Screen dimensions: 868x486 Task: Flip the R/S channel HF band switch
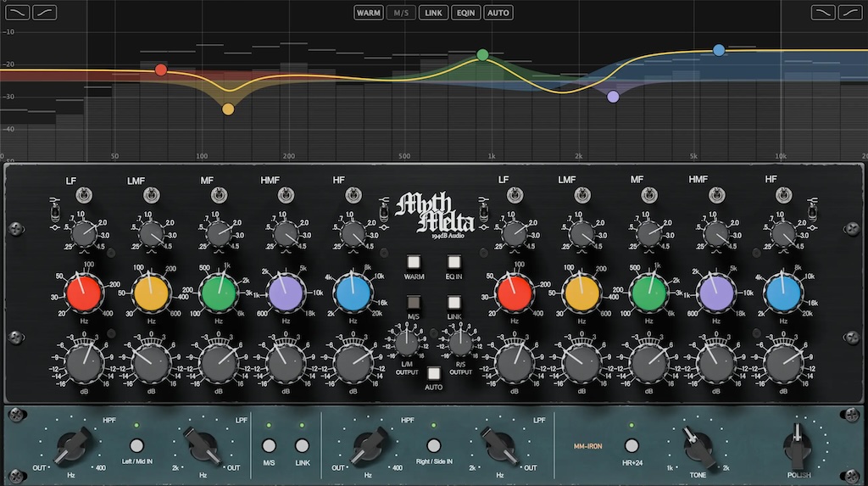[x=783, y=195]
